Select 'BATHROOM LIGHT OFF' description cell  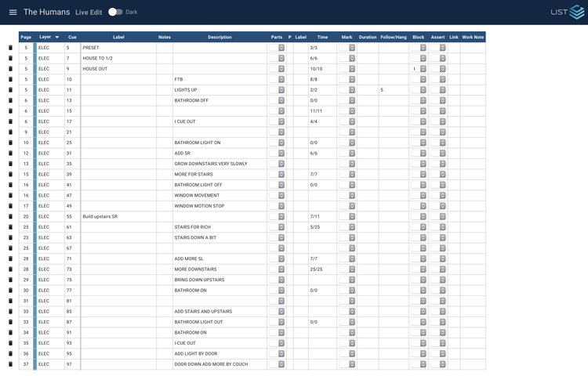click(x=220, y=185)
